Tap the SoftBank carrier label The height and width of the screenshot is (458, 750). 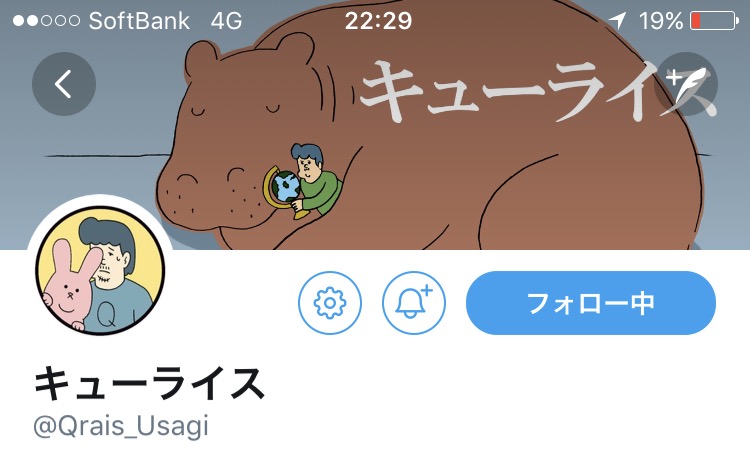[x=139, y=21]
